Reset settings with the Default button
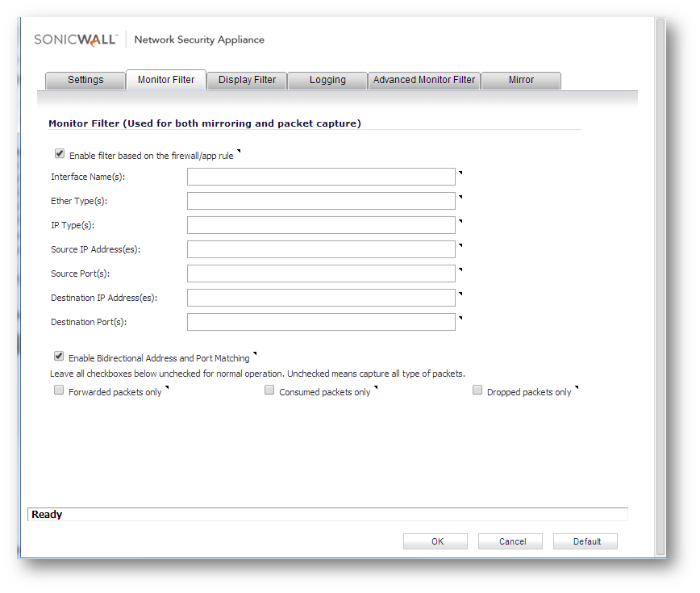The height and width of the screenshot is (593, 700). 586,541
